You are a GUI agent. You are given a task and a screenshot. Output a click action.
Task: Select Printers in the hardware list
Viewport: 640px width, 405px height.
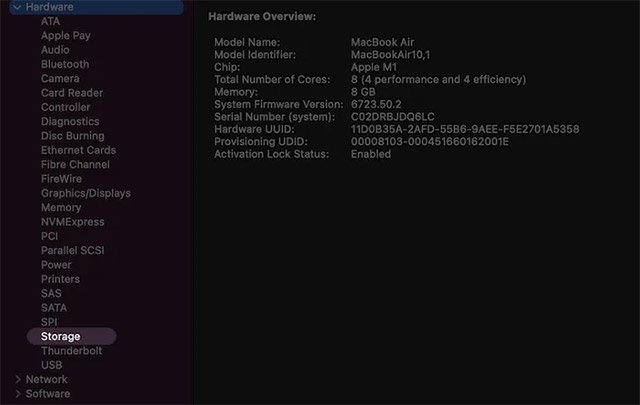(x=60, y=279)
